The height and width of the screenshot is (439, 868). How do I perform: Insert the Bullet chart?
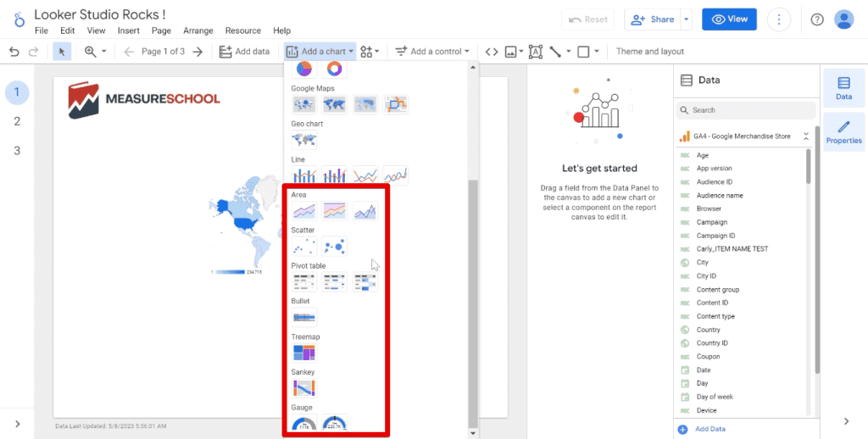point(304,317)
